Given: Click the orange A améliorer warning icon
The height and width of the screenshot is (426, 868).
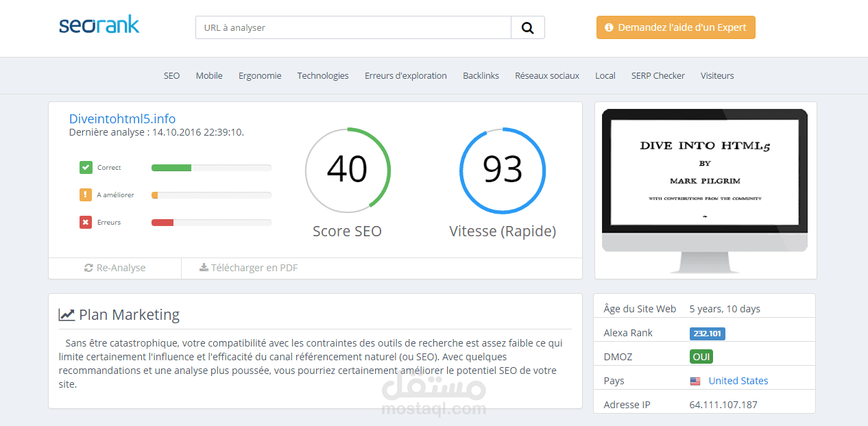Looking at the screenshot, I should click(x=86, y=195).
